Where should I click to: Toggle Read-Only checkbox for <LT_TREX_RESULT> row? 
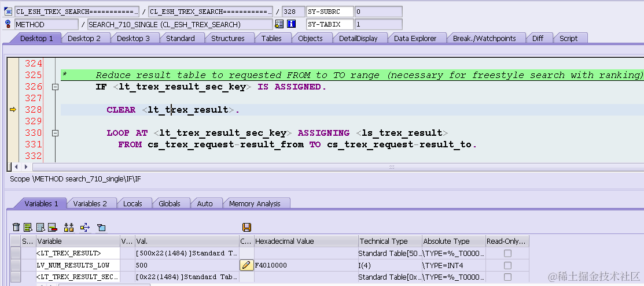[507, 253]
